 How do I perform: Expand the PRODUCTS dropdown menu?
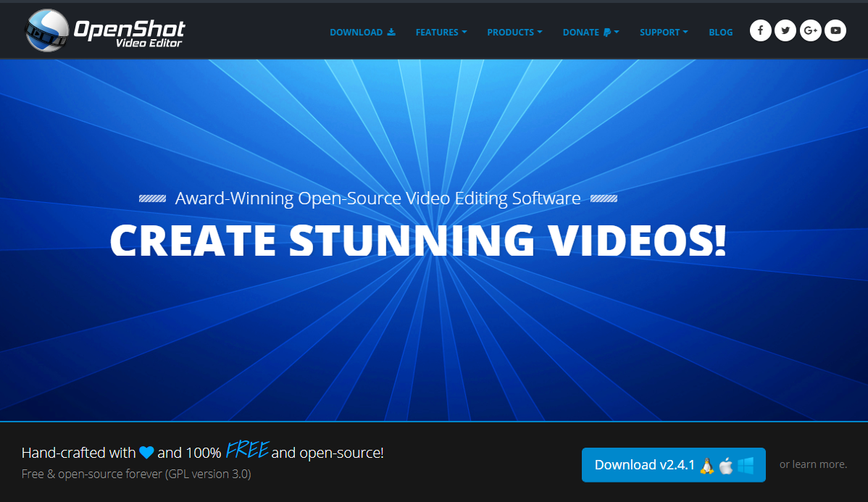tap(514, 32)
